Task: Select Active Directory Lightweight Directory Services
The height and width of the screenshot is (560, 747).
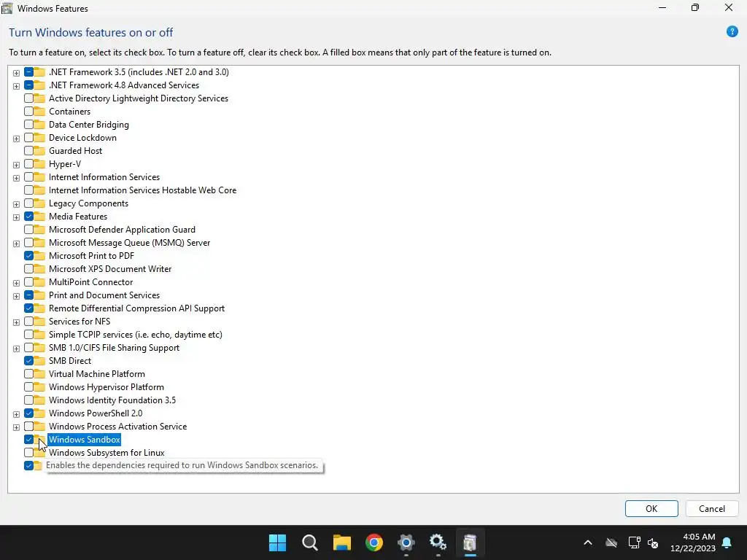Action: tap(139, 98)
